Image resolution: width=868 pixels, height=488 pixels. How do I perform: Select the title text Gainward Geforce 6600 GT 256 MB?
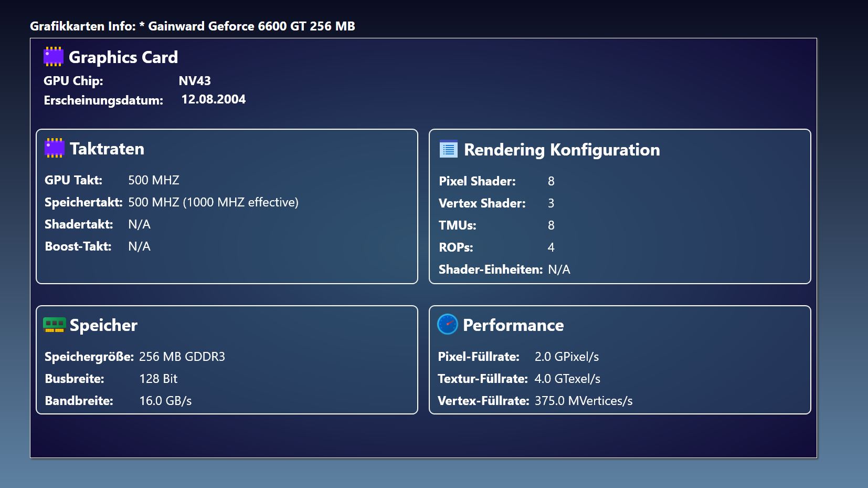click(x=251, y=26)
